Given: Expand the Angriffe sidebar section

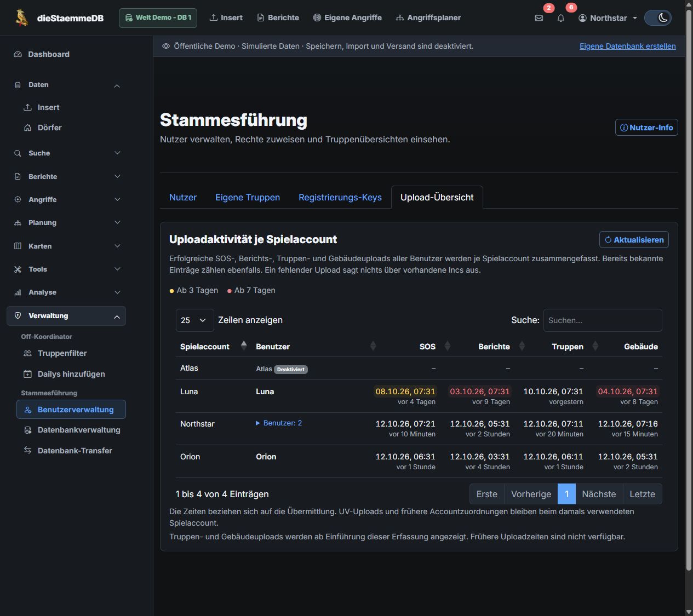Looking at the screenshot, I should pos(67,199).
